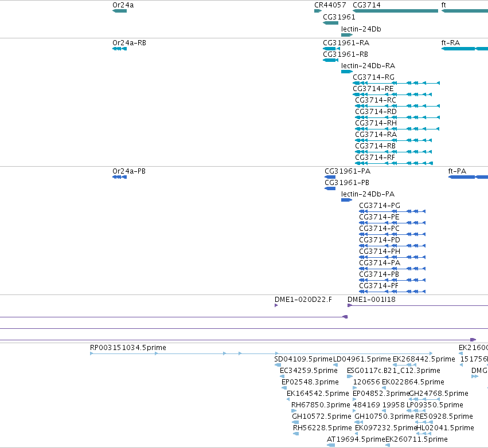Select the LD04961.5prime label

362,359
